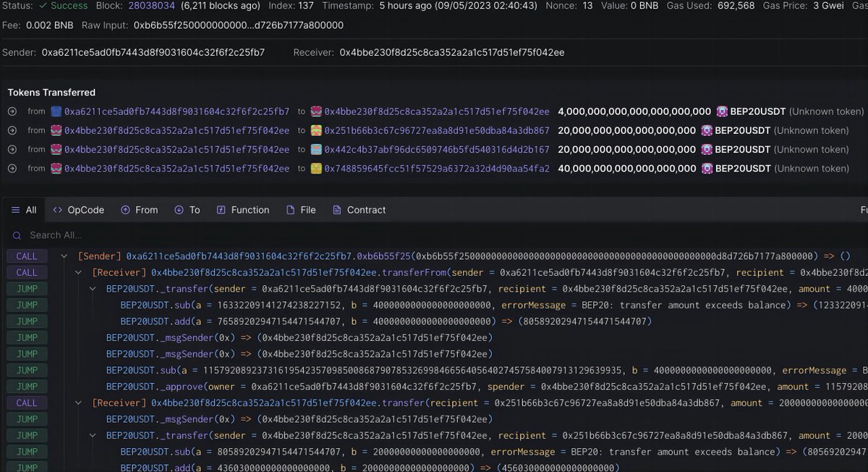Click the CALL badge on the [Sender] row
868x472 pixels.
point(27,256)
